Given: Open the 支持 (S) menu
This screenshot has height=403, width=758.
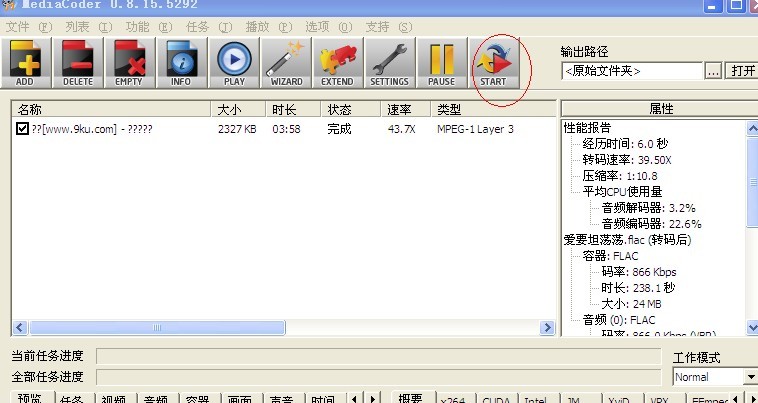Looking at the screenshot, I should point(389,27).
